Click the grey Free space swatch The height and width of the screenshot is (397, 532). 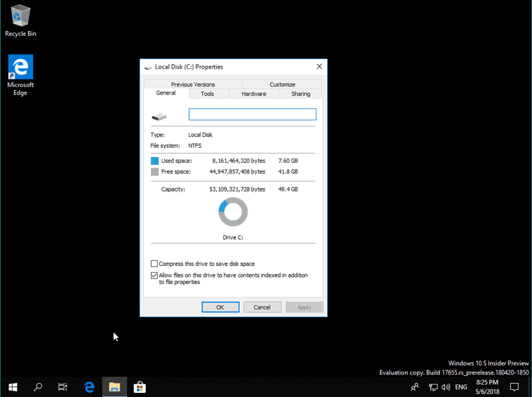click(x=155, y=172)
